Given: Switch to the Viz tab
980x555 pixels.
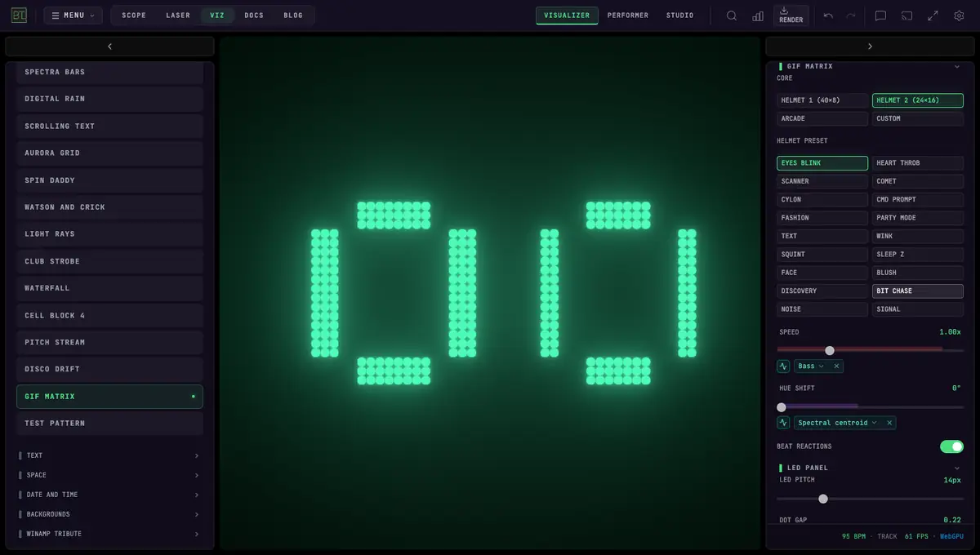Looking at the screenshot, I should pos(217,16).
